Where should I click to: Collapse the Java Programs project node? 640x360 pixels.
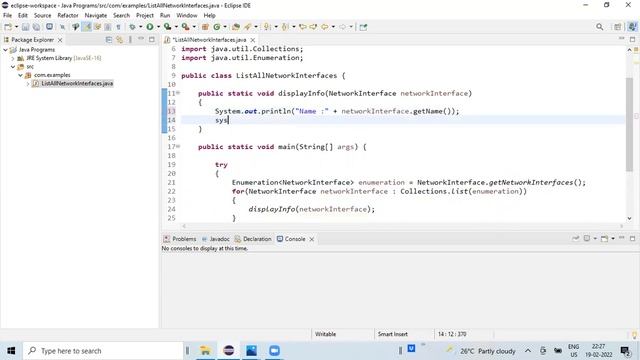[5, 50]
